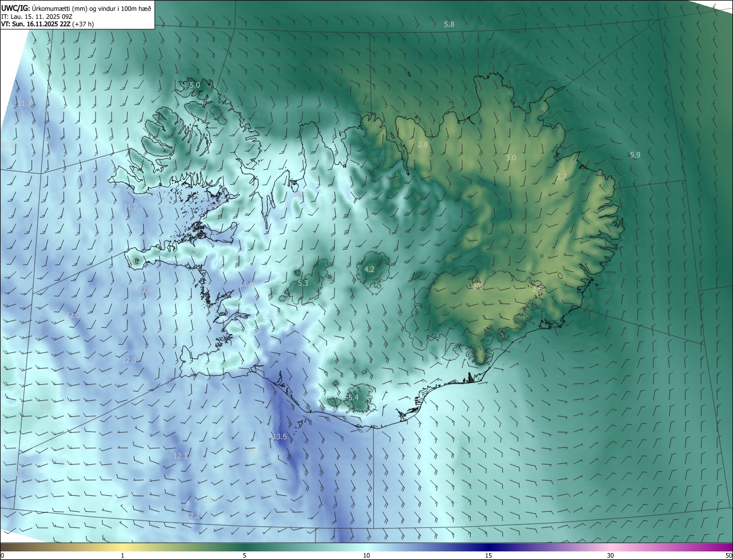Click the colour scale tick label 30

(610, 555)
